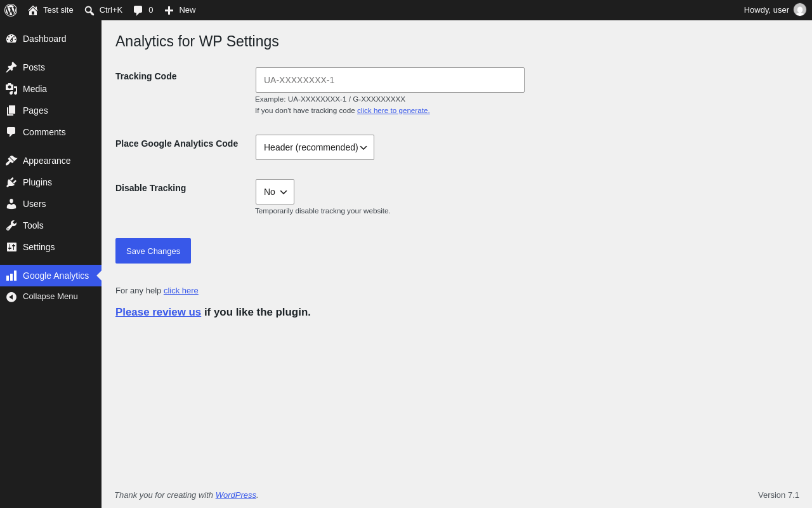Expand Place Google Analytics Code dropdown
The width and height of the screenshot is (812, 508).
315,147
